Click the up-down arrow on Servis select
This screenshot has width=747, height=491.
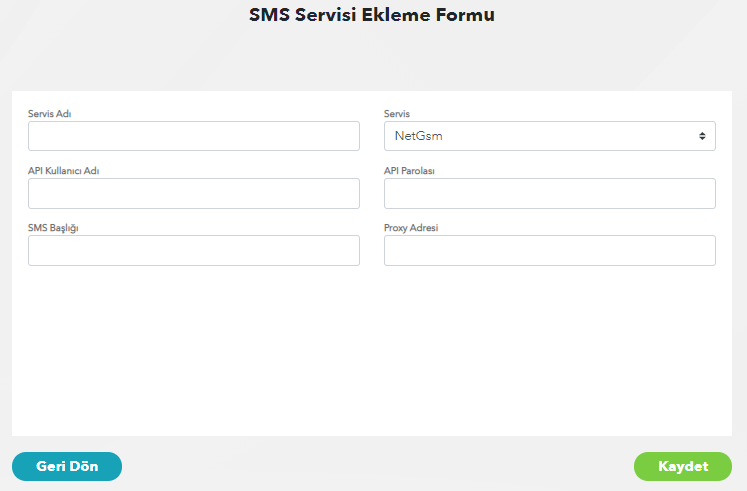click(x=702, y=136)
